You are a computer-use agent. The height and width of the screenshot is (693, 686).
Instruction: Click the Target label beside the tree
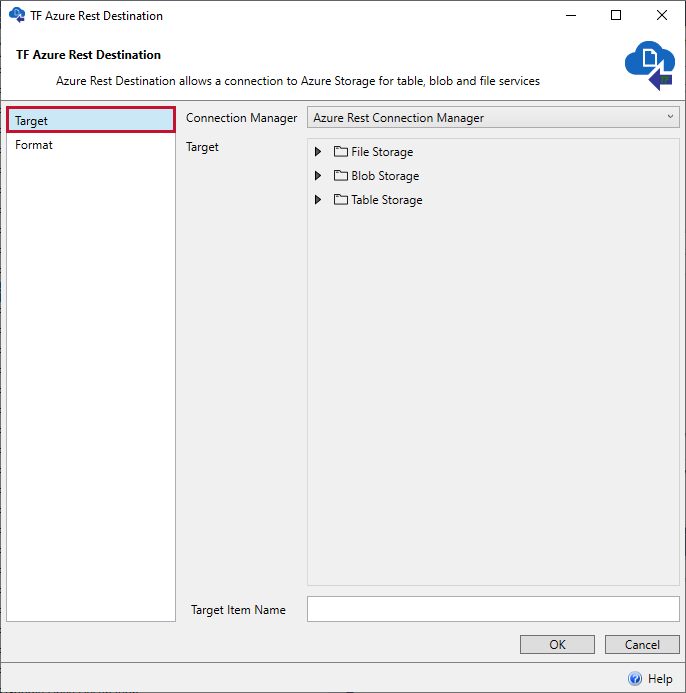tap(202, 147)
